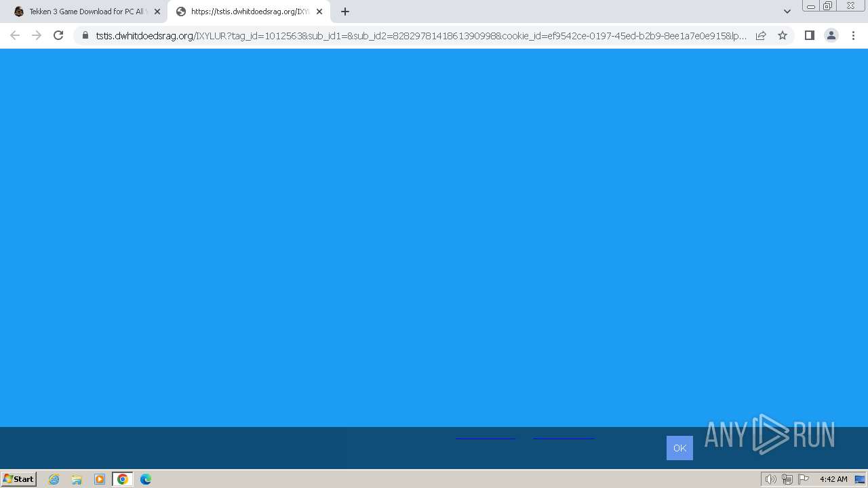This screenshot has height=488, width=868.
Task: Show the desktop using the tray button
Action: tap(860, 479)
